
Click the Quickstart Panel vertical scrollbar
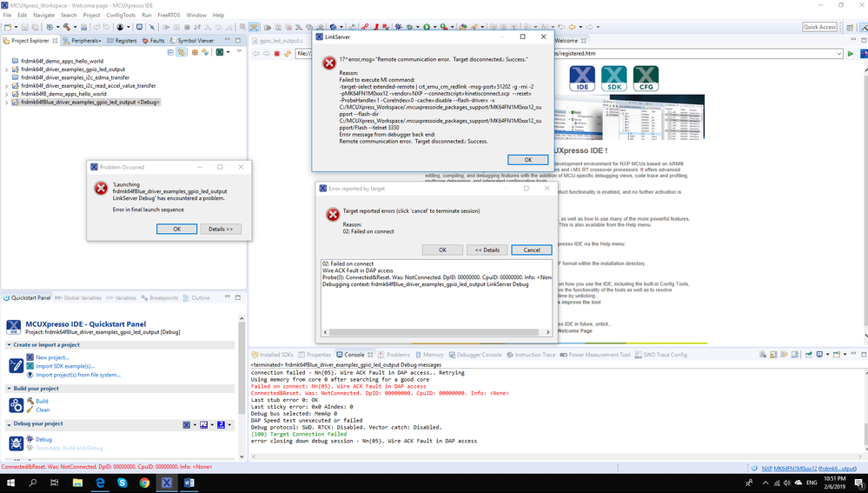point(242,367)
